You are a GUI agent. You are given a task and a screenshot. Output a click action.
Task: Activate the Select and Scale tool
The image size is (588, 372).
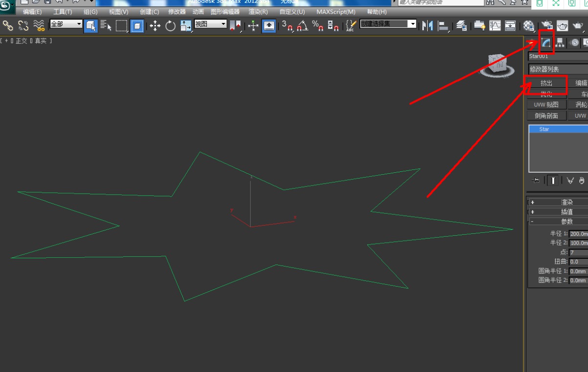186,25
